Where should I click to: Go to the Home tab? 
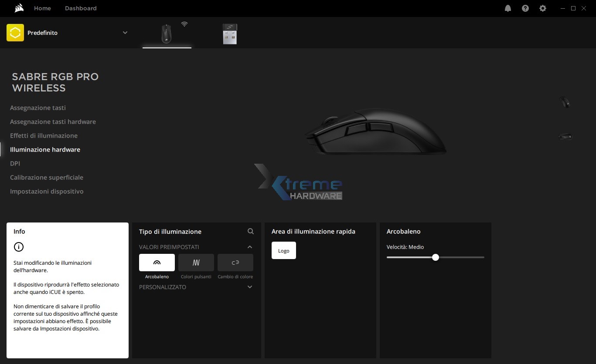tap(42, 8)
